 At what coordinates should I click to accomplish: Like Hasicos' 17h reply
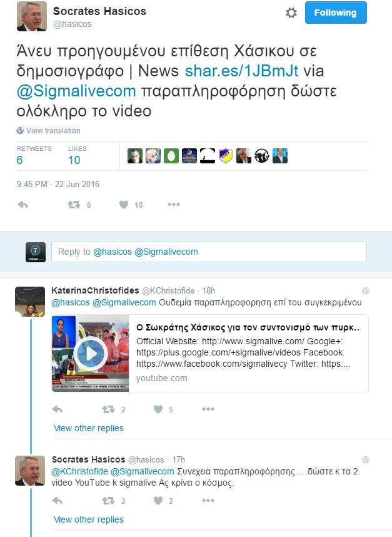(158, 501)
